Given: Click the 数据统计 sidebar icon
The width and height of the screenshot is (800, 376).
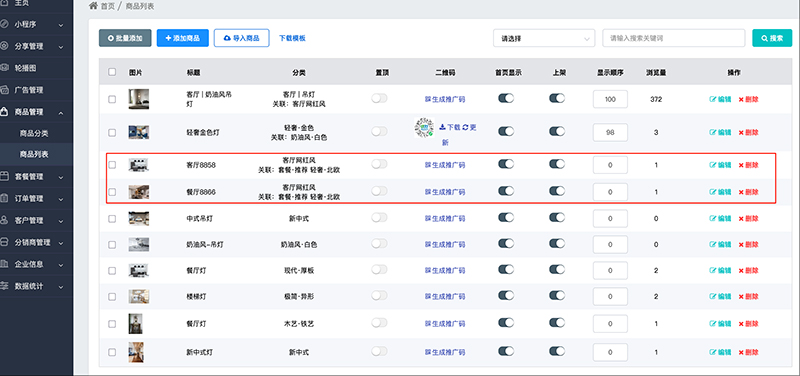Looking at the screenshot, I should click(4, 286).
